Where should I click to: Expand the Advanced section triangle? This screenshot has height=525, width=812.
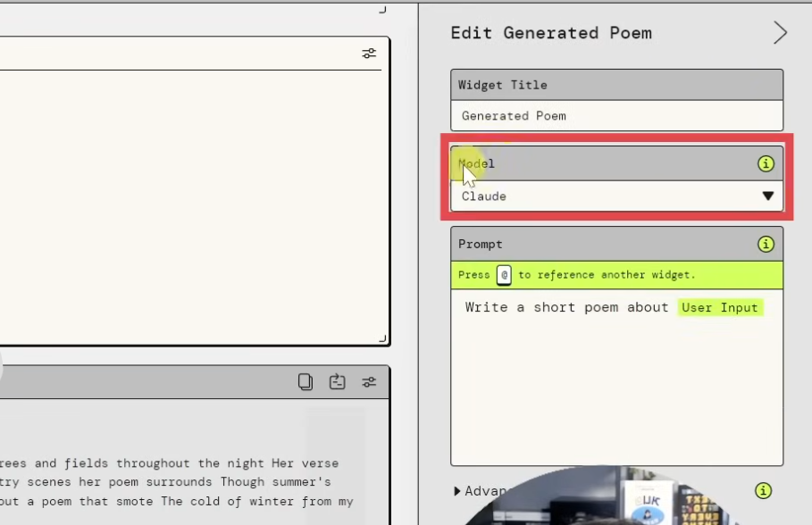[456, 491]
